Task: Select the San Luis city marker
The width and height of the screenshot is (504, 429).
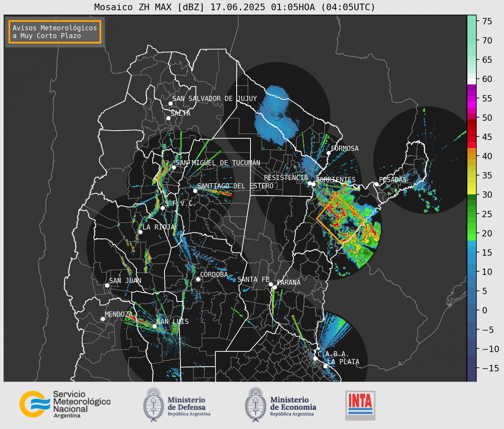Action: tap(154, 326)
